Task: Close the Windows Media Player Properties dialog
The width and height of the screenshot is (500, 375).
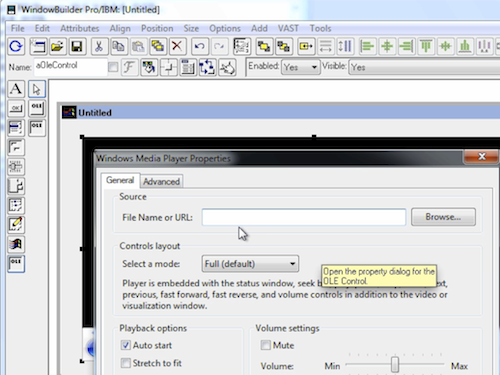Action: (x=482, y=156)
